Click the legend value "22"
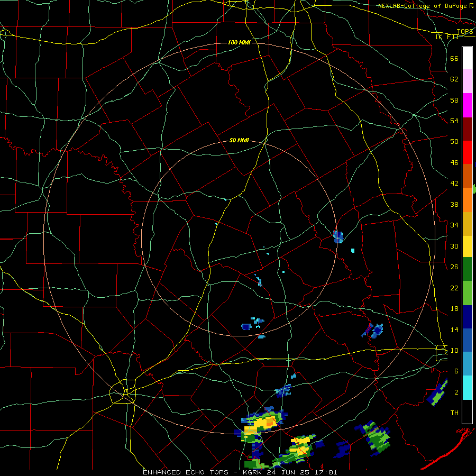Viewport: 476px width, 476px height. point(454,288)
